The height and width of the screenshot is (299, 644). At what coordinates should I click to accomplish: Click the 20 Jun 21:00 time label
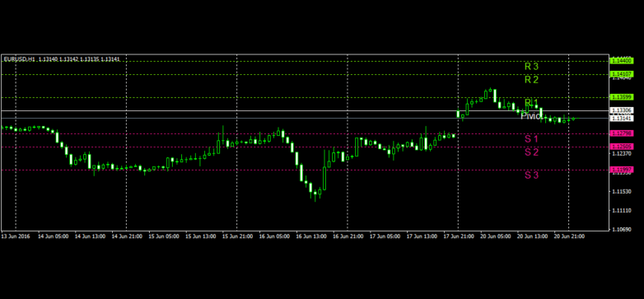[x=569, y=236]
